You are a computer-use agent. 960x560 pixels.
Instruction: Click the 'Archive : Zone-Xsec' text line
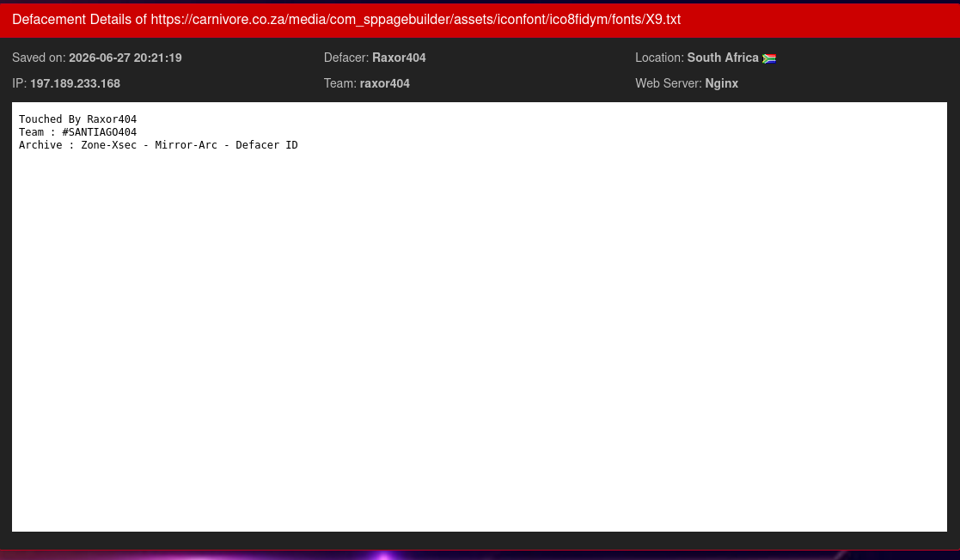[x=158, y=144]
